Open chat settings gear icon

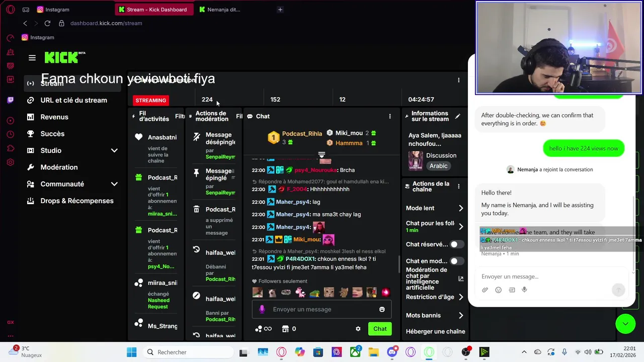(x=358, y=329)
